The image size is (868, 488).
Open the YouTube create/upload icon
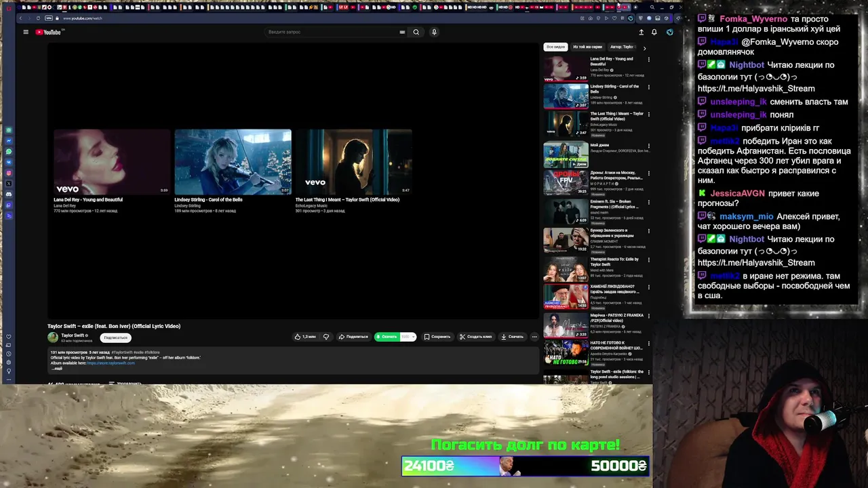click(641, 32)
